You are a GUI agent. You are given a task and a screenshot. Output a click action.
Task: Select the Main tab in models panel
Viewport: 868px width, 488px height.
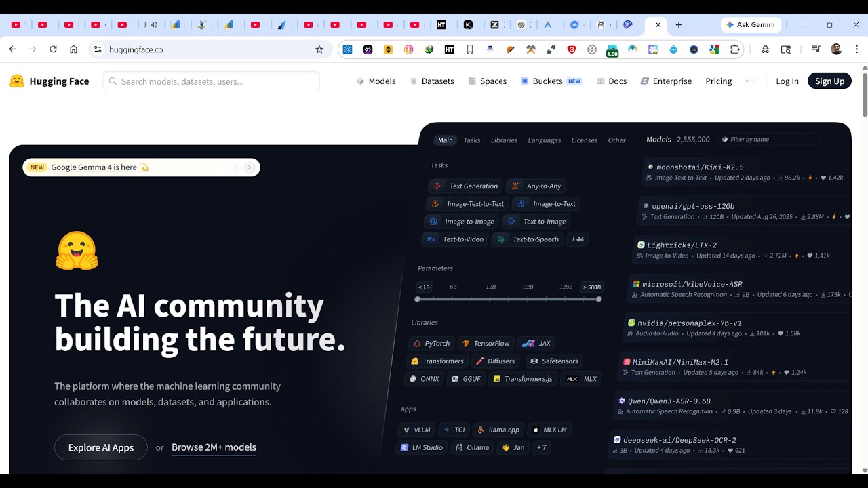(446, 140)
